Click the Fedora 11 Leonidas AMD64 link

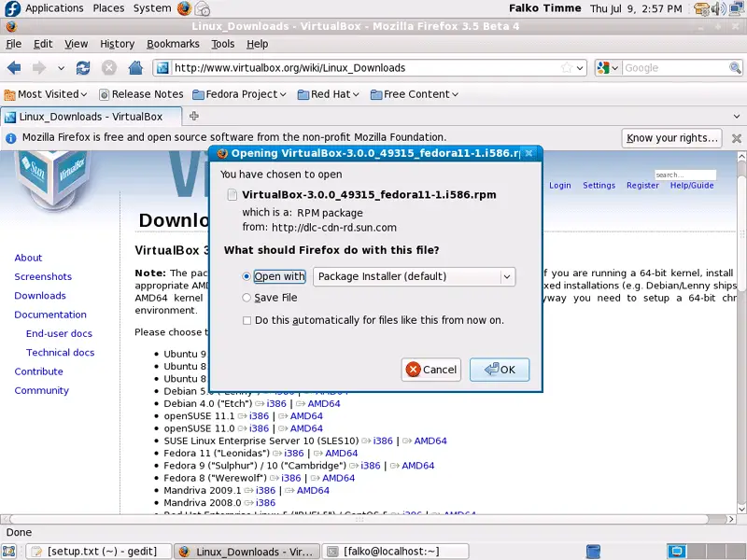341,454
